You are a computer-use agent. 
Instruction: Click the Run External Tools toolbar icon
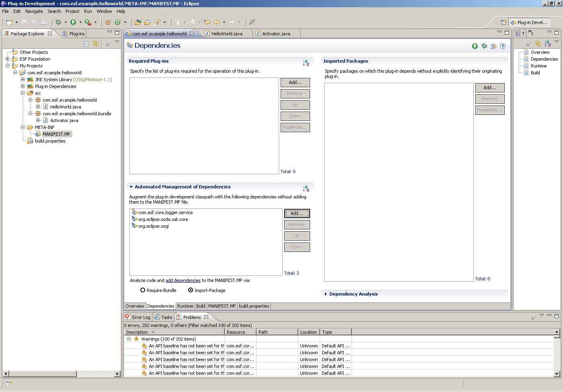[88, 22]
